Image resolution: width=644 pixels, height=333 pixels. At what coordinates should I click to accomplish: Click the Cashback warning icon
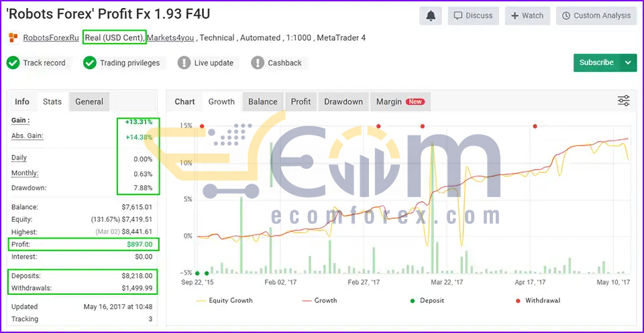click(x=258, y=63)
